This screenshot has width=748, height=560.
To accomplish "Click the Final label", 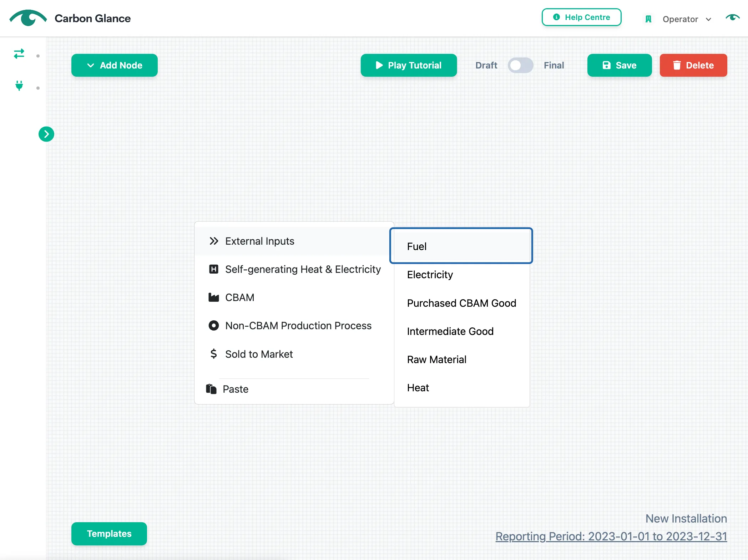I will 554,65.
